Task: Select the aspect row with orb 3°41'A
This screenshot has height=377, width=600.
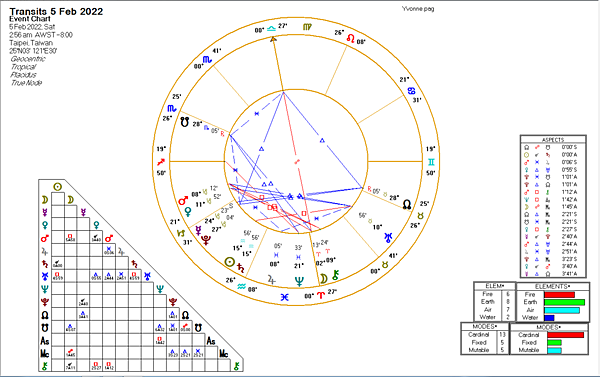Action: 552,274
